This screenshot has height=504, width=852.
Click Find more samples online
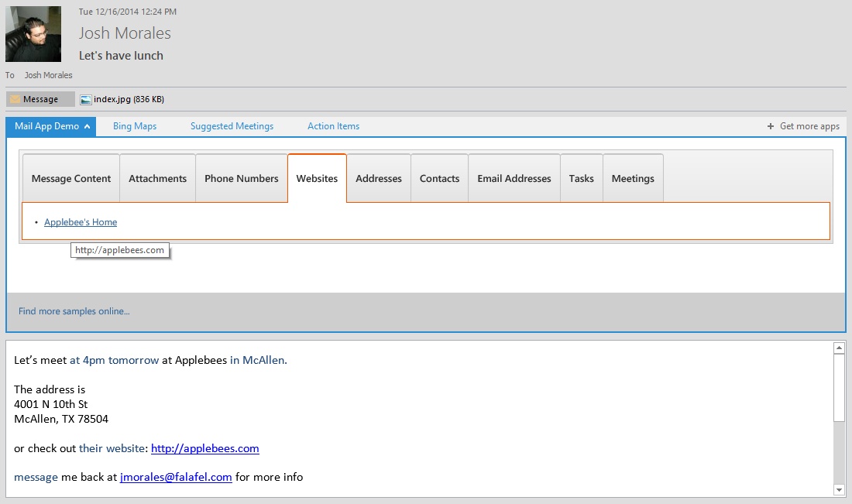coord(74,310)
